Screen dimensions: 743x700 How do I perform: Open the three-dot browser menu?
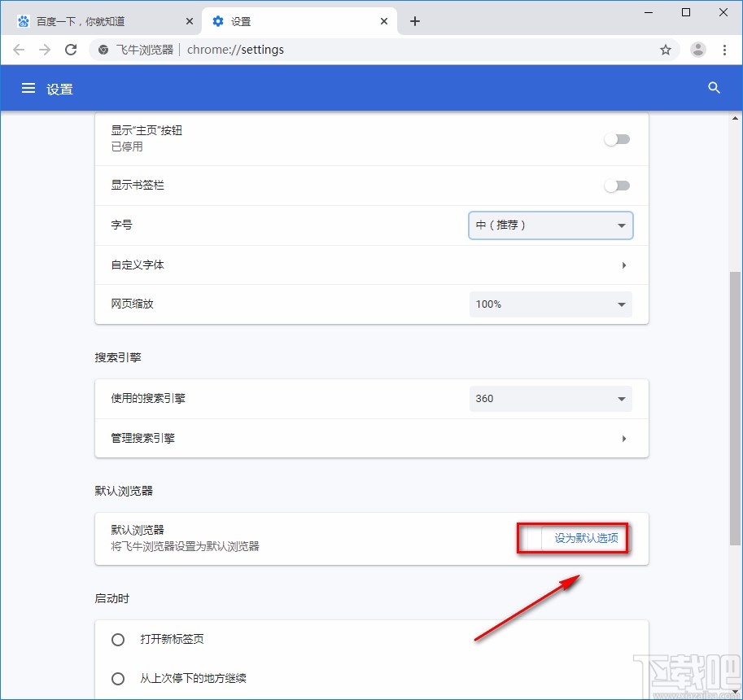(726, 50)
